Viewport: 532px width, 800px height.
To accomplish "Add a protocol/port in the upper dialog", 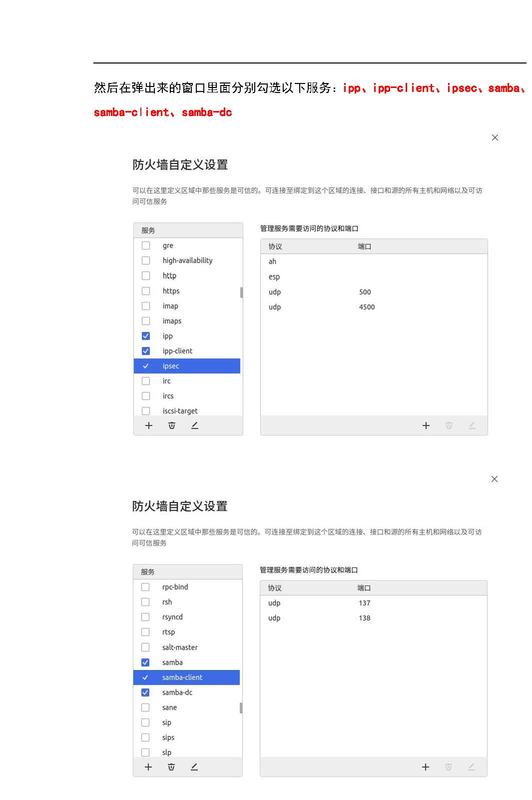I will click(x=426, y=425).
